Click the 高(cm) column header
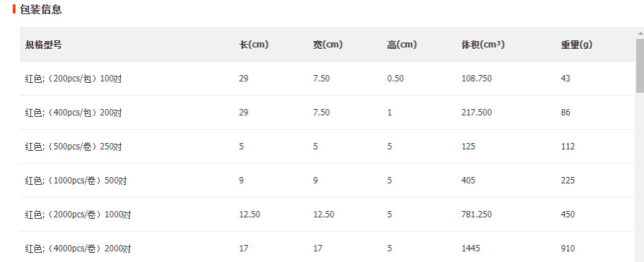Screen dimensions: 644x262 [402, 45]
